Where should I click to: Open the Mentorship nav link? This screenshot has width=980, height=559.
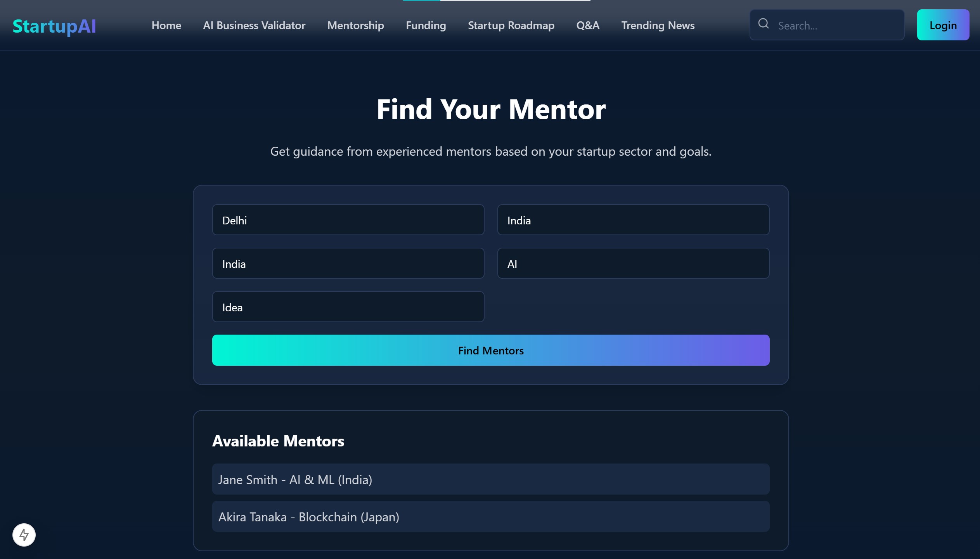point(355,26)
